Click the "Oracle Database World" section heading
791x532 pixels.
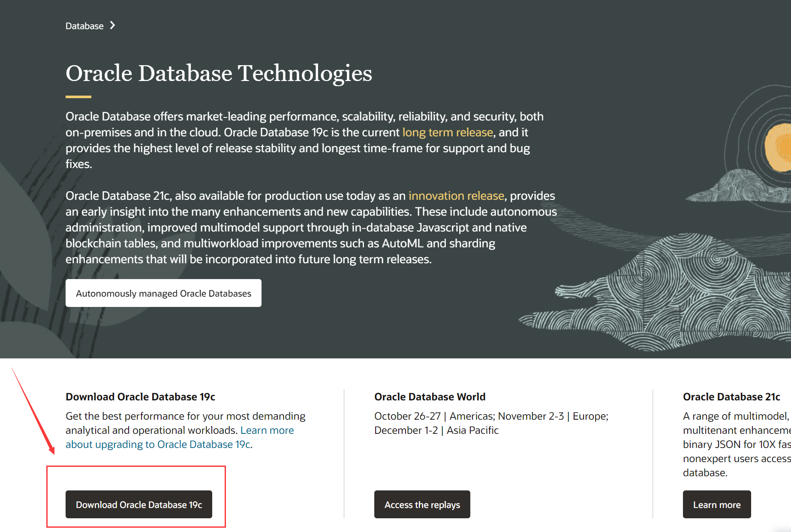click(x=430, y=397)
